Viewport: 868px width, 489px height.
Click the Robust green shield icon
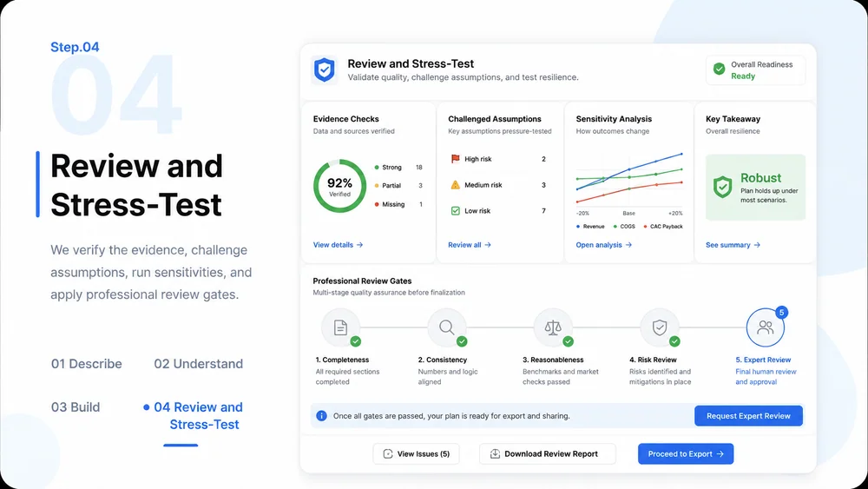tap(722, 188)
